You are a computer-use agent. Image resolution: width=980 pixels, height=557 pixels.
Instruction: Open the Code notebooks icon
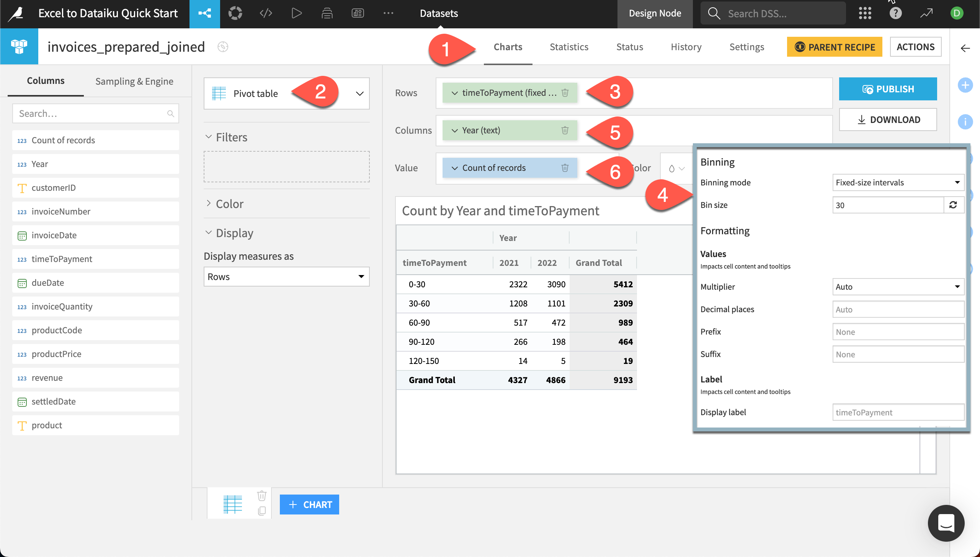click(x=266, y=13)
